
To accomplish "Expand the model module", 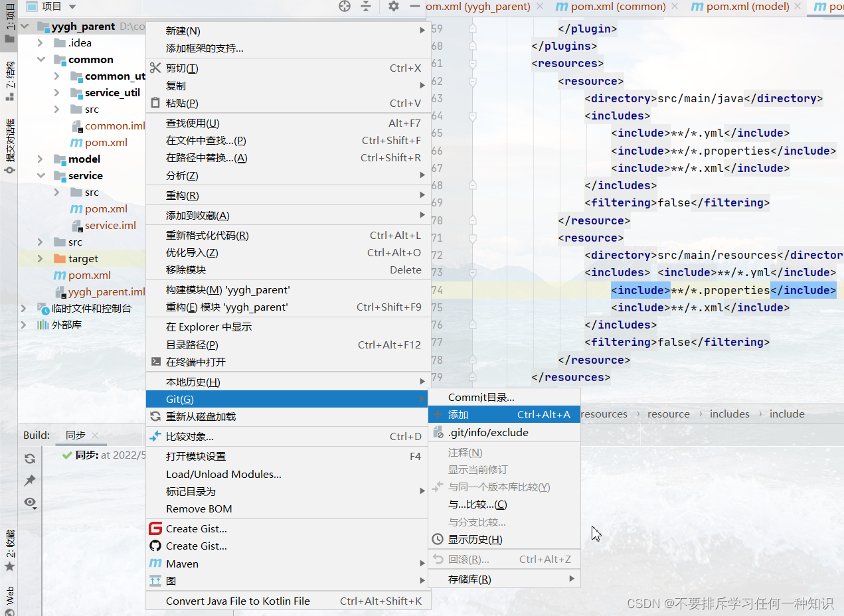I will [x=41, y=159].
